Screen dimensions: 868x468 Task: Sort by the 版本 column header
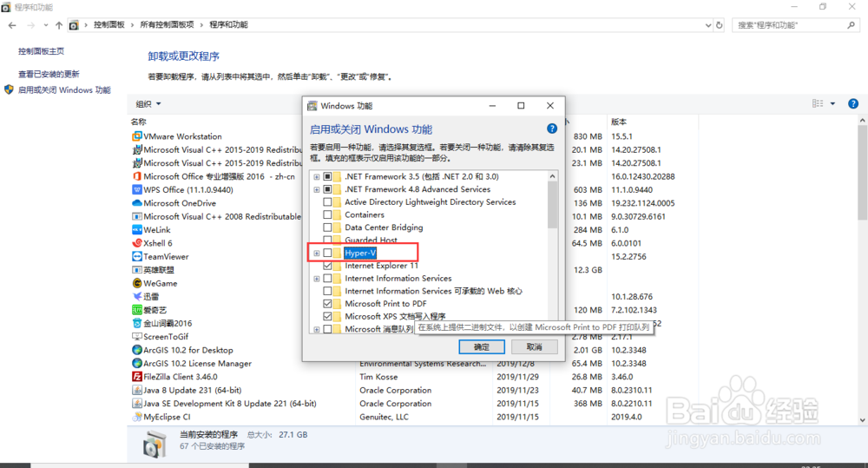619,122
